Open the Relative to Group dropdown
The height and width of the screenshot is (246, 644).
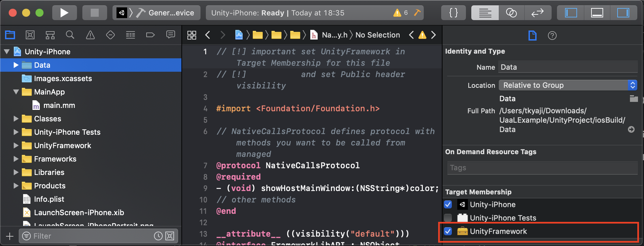click(568, 85)
